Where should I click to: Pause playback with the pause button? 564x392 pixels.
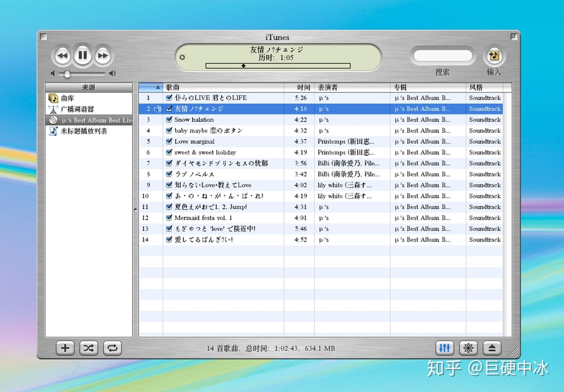tap(83, 56)
